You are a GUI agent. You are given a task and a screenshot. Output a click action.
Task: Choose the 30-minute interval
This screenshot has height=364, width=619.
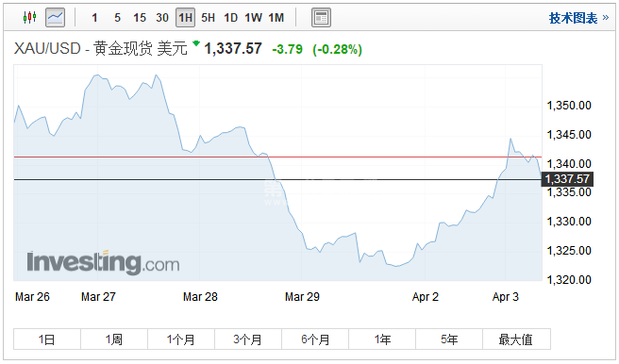pos(162,18)
